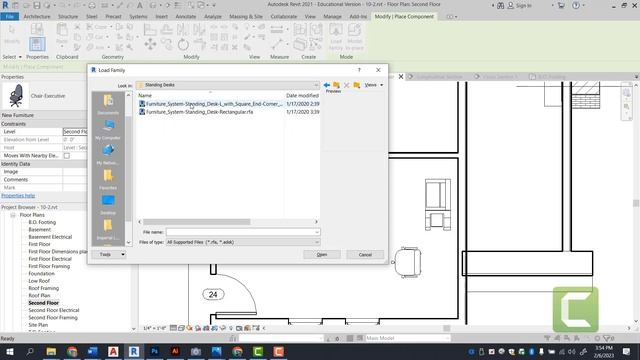Switch to the Manage ribbon tab
640x360 pixels.
point(332,16)
